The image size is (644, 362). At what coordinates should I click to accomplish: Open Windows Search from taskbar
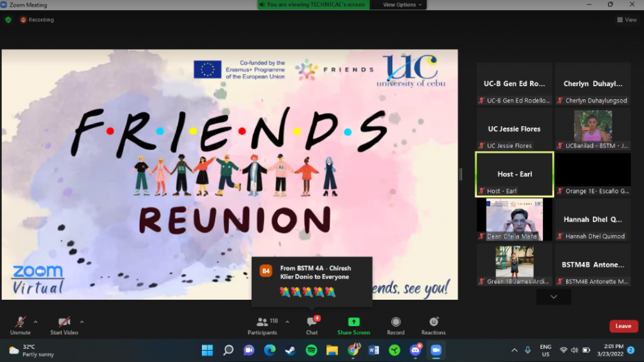[228, 350]
